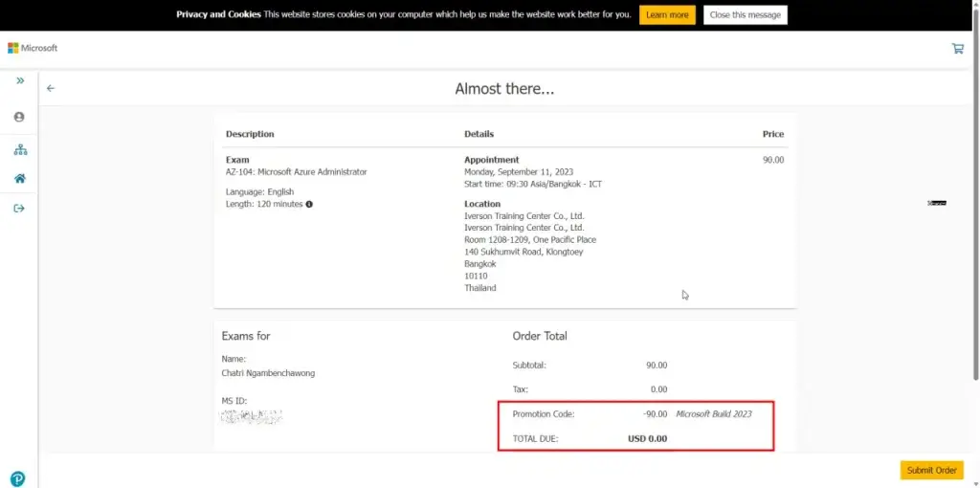Show exam length info icon

[309, 205]
